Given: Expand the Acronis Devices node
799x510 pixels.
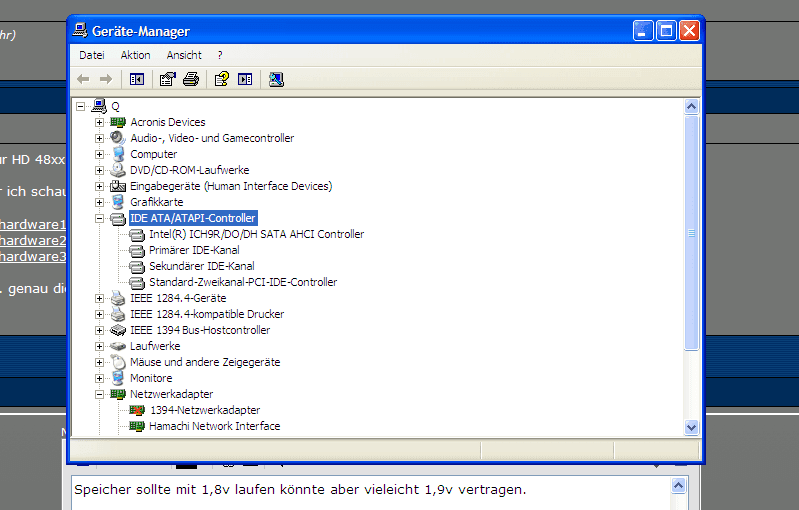Looking at the screenshot, I should tap(100, 122).
